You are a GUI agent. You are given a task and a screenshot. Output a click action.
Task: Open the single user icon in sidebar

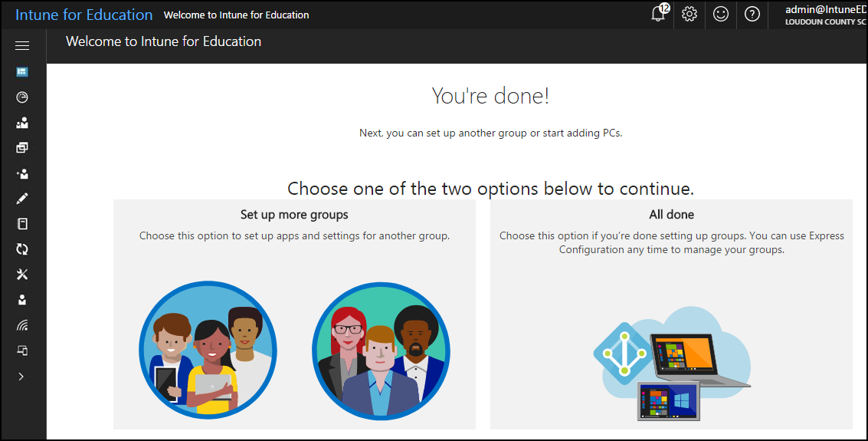[x=22, y=300]
